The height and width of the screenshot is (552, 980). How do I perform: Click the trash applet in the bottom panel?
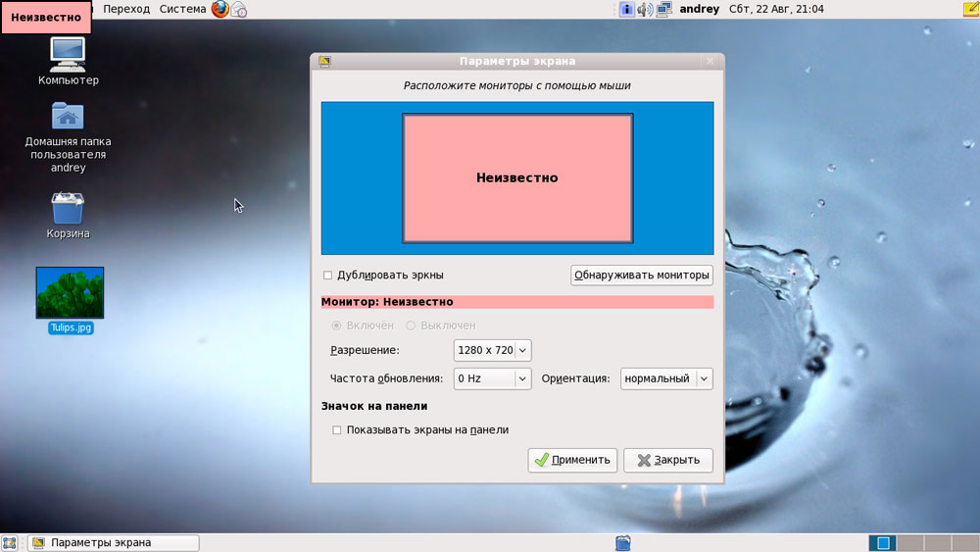(623, 542)
